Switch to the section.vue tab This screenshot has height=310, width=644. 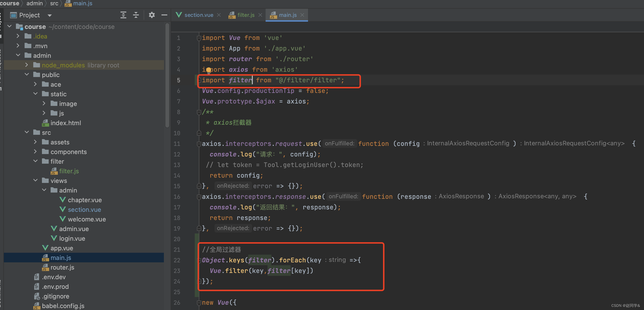click(199, 15)
